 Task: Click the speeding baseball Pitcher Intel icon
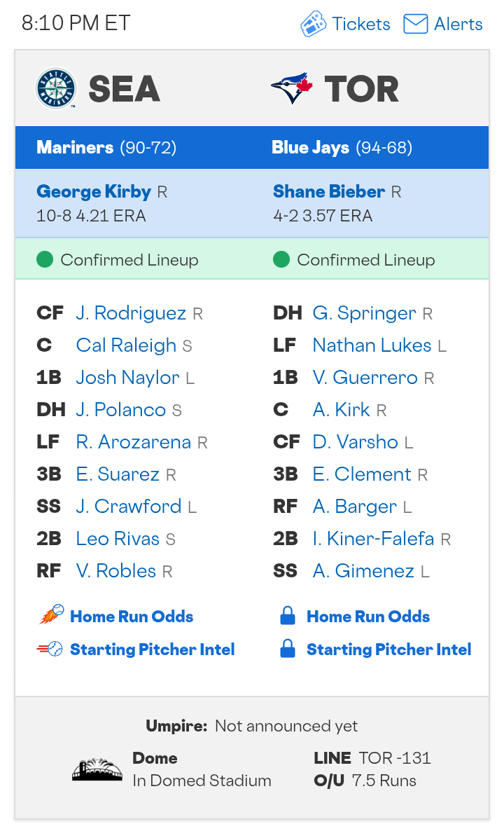pyautogui.click(x=50, y=649)
